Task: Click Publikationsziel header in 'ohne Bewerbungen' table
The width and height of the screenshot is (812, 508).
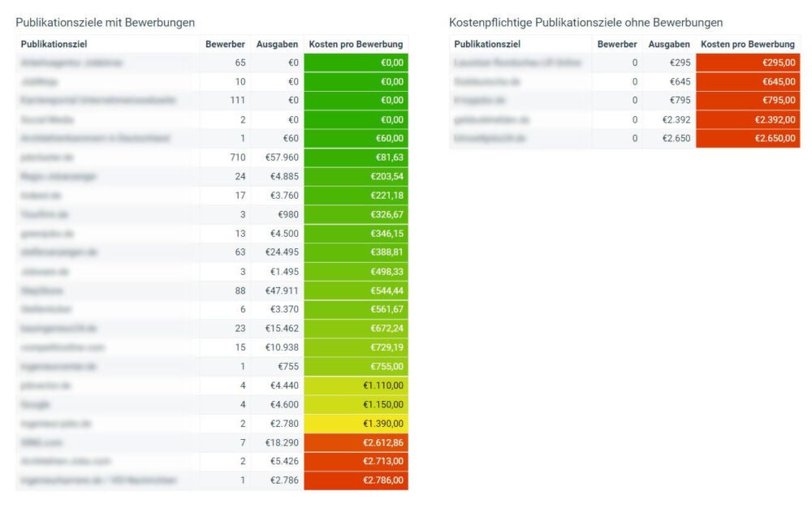Action: tap(487, 44)
